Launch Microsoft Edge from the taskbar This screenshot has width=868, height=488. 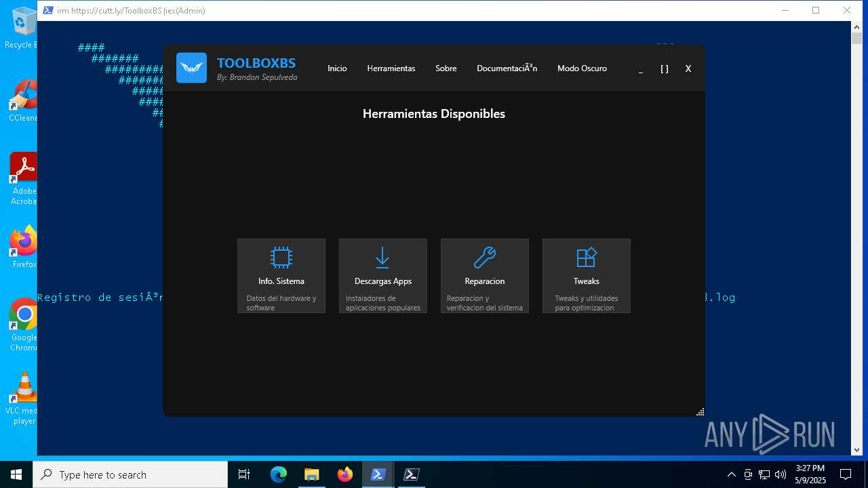point(279,474)
